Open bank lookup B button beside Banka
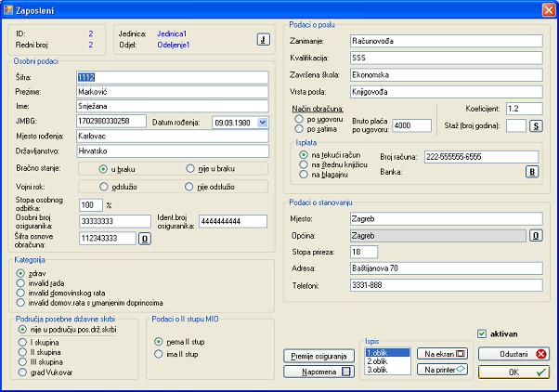The image size is (559, 392). pos(532,171)
